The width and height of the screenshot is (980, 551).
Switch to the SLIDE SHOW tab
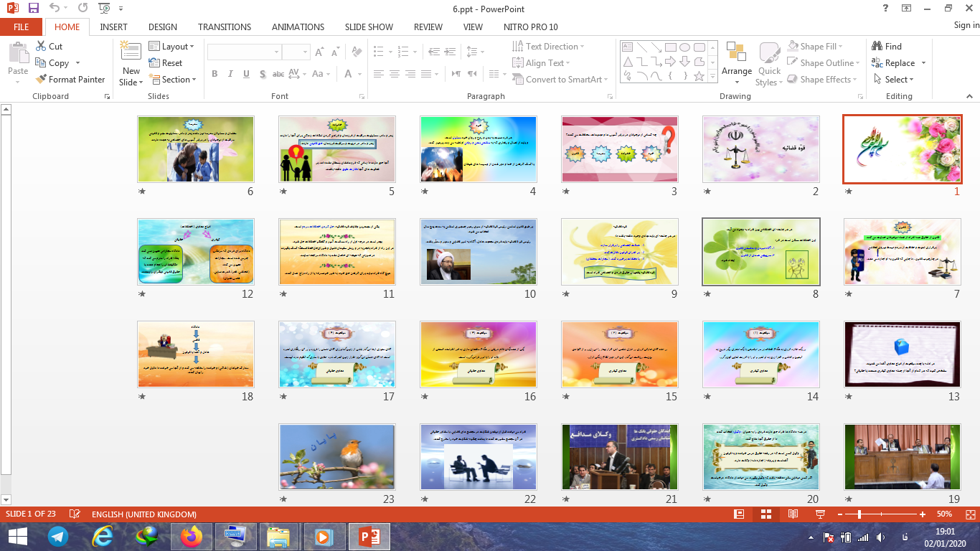point(369,27)
